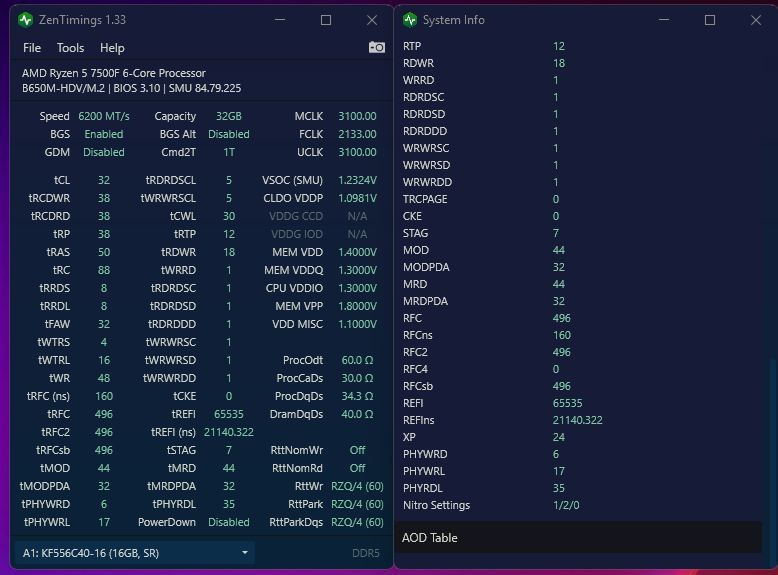778x575 pixels.
Task: Click the tFAW label in ZenTimings
Action: (58, 324)
